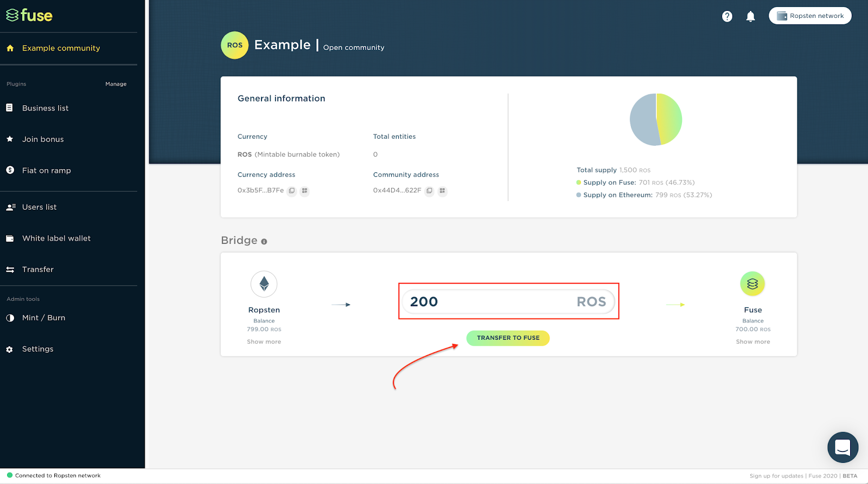Click the Fuse network round icon
Image resolution: width=868 pixels, height=484 pixels.
752,284
